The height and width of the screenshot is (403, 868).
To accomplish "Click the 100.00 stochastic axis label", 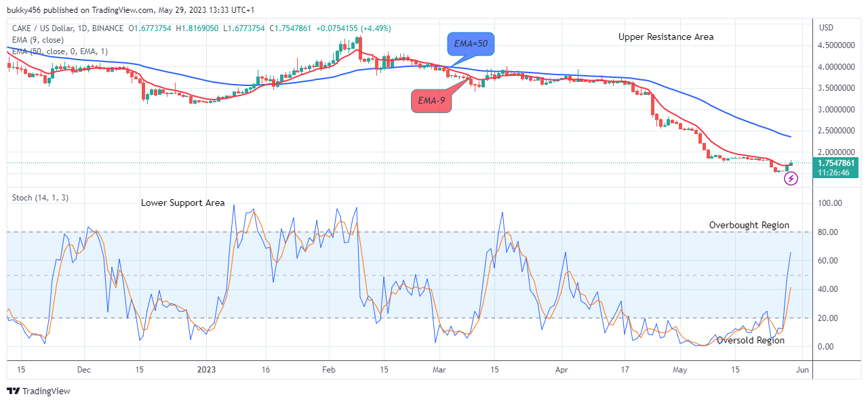I will click(830, 203).
